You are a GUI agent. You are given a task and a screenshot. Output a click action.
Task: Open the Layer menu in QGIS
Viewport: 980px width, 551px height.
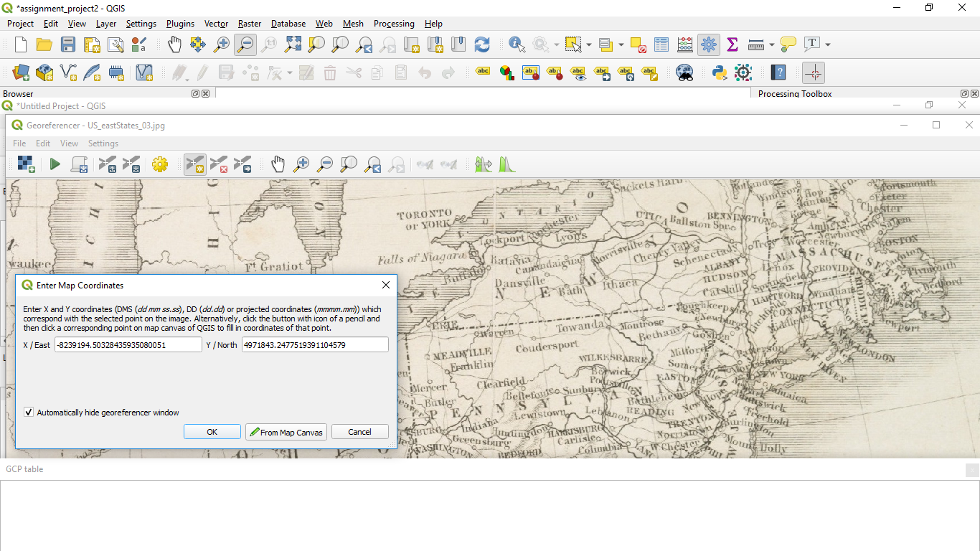(106, 24)
